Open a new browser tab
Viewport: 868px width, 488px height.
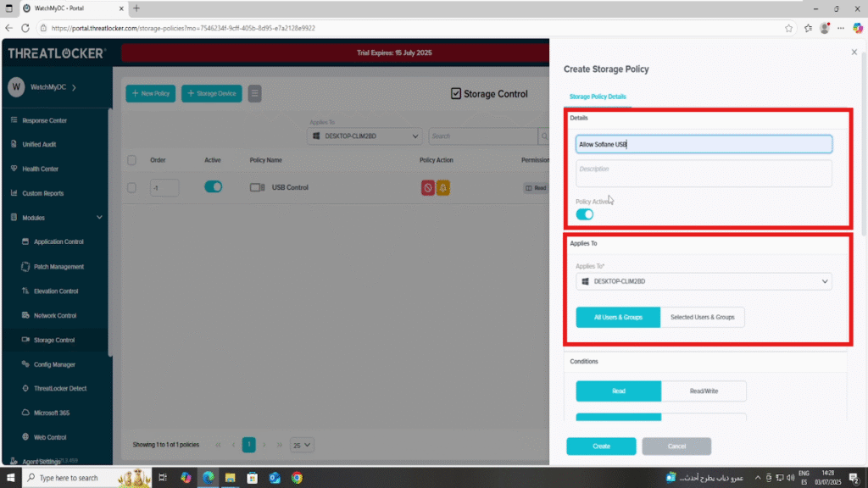[136, 8]
